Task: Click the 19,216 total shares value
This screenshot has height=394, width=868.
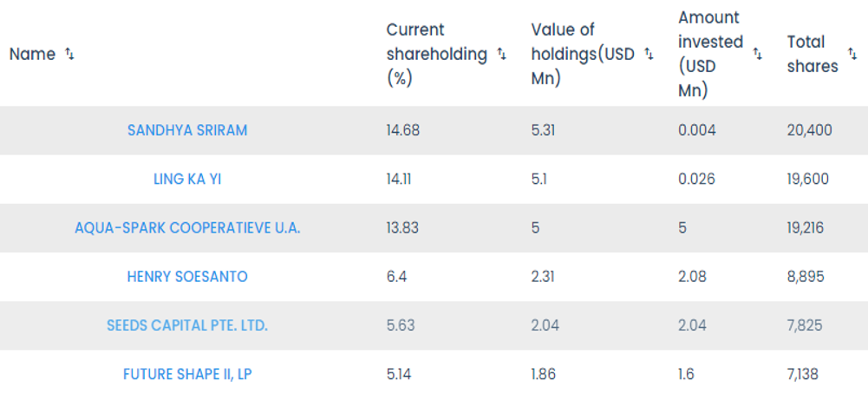Action: 806,227
